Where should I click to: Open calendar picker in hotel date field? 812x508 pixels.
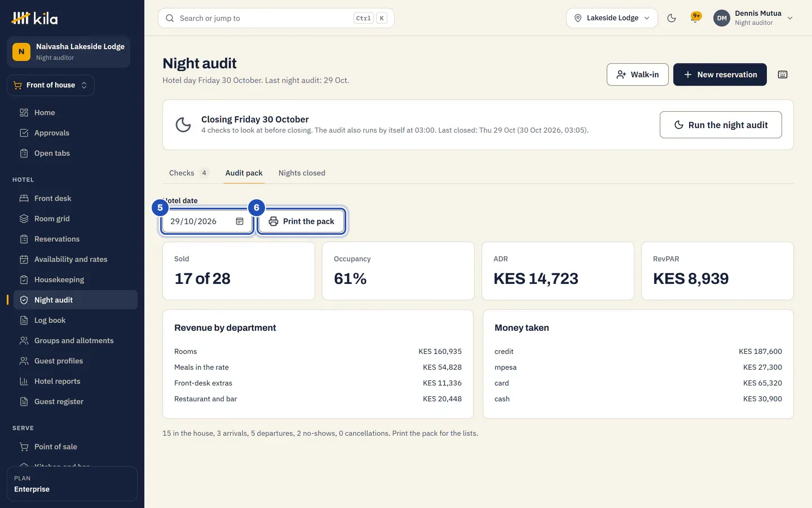click(x=240, y=221)
